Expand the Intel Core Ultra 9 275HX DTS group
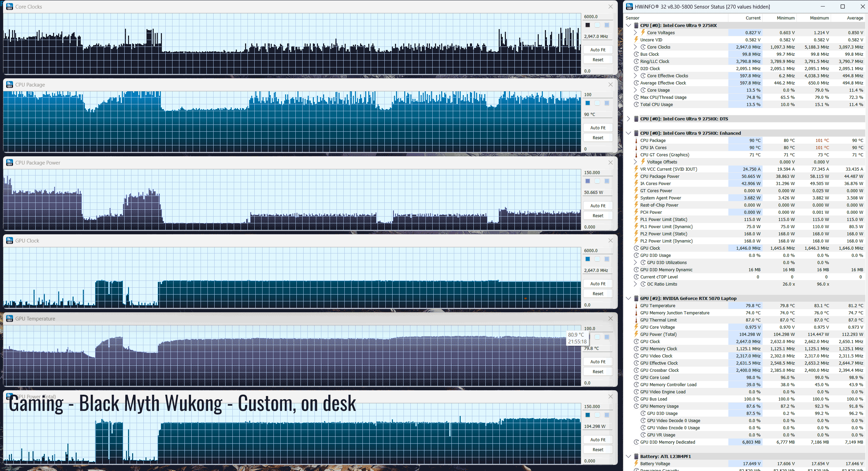This screenshot has width=868, height=471. coord(628,119)
